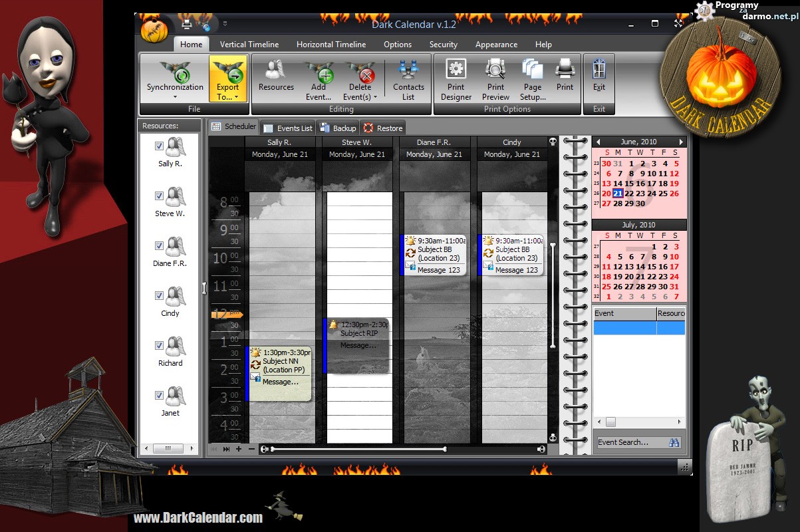800x532 pixels.
Task: Toggle the Cindy resource checkbox
Action: pos(159,296)
